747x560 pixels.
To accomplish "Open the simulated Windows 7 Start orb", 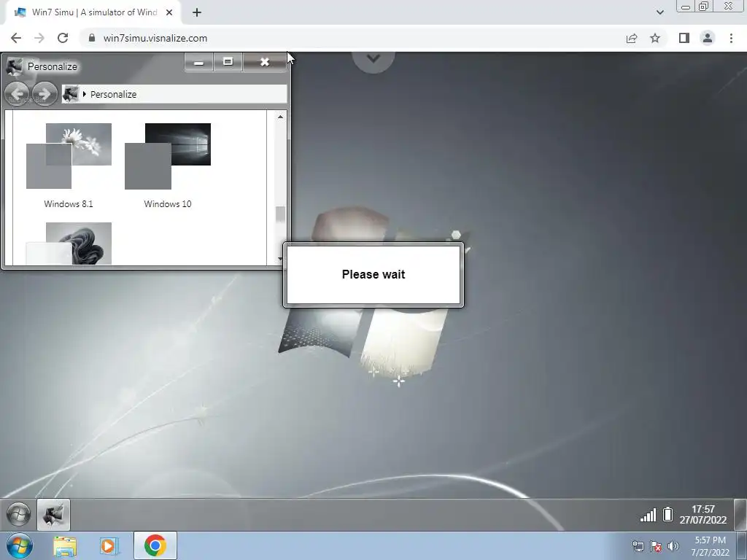I will tap(18, 514).
